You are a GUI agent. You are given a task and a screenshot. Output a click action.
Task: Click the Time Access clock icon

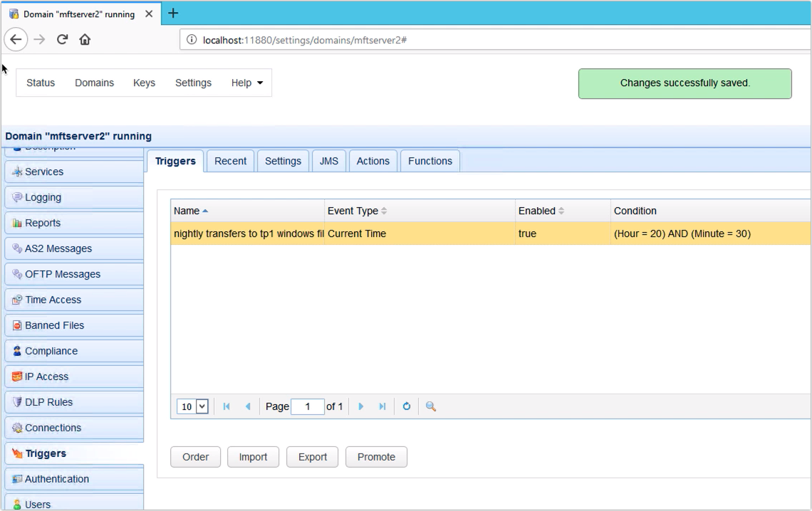(x=16, y=299)
